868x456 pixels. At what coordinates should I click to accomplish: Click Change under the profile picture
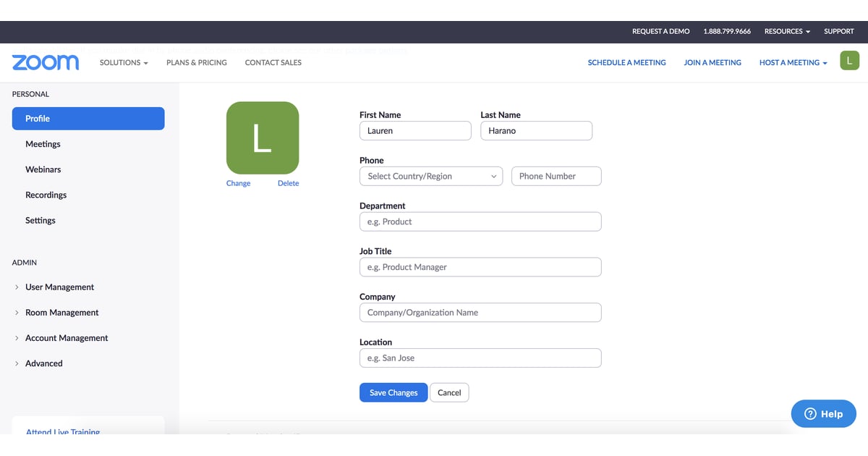pyautogui.click(x=238, y=182)
